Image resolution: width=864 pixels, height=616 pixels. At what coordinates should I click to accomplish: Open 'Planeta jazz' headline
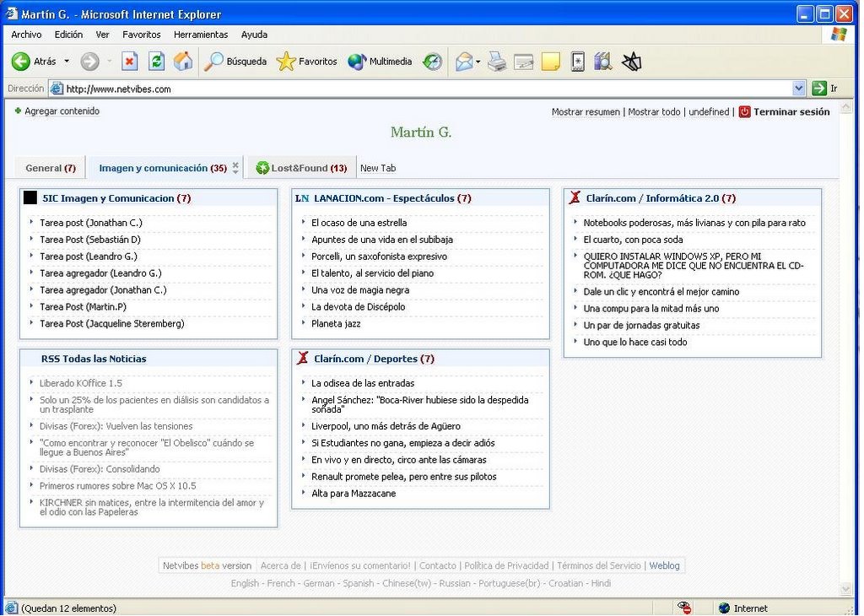point(336,323)
